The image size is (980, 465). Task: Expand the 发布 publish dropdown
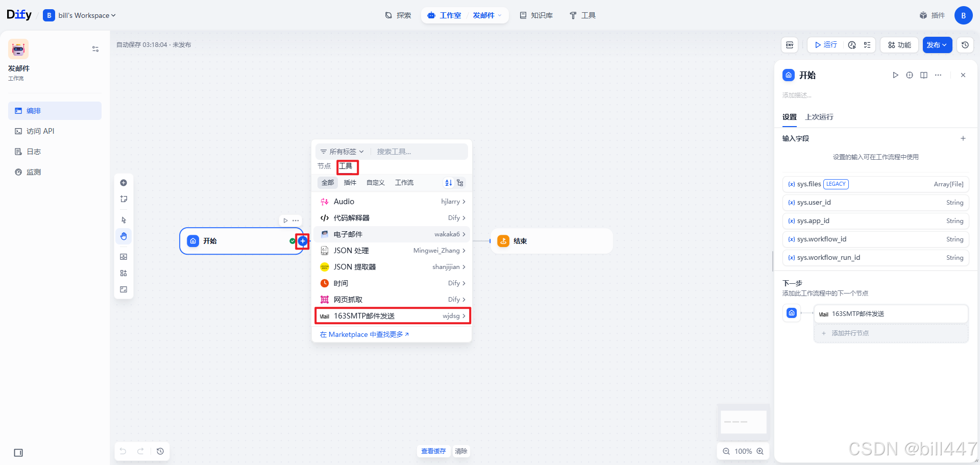pyautogui.click(x=937, y=45)
